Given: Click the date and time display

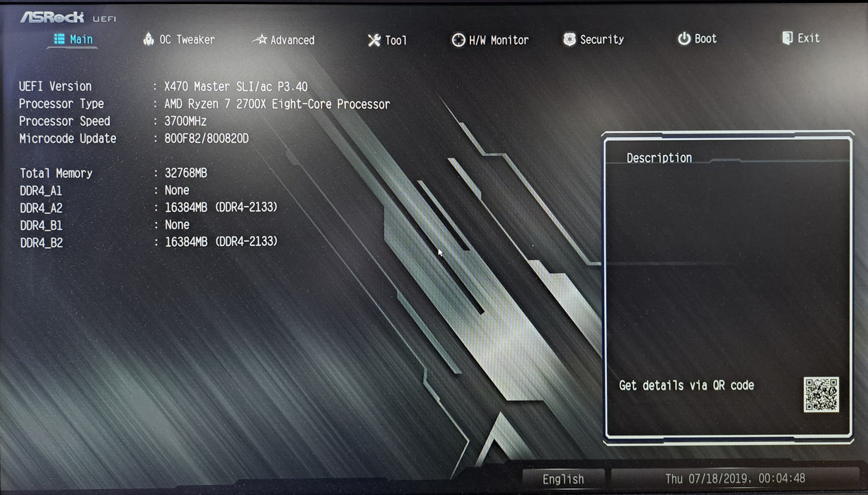Looking at the screenshot, I should tap(735, 479).
